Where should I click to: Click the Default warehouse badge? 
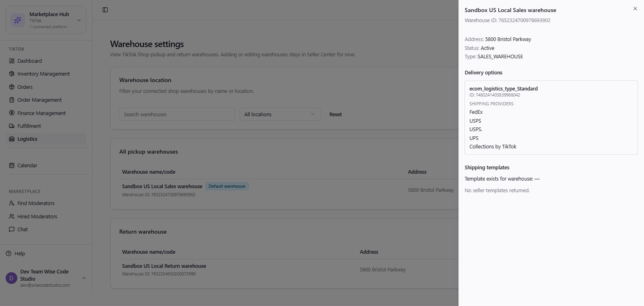(x=227, y=186)
